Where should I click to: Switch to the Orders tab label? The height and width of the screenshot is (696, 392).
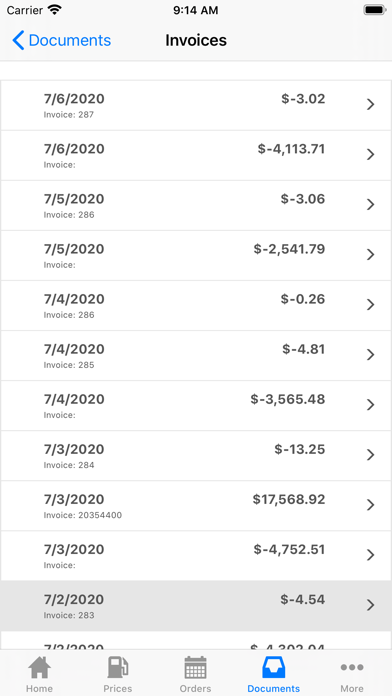click(195, 688)
